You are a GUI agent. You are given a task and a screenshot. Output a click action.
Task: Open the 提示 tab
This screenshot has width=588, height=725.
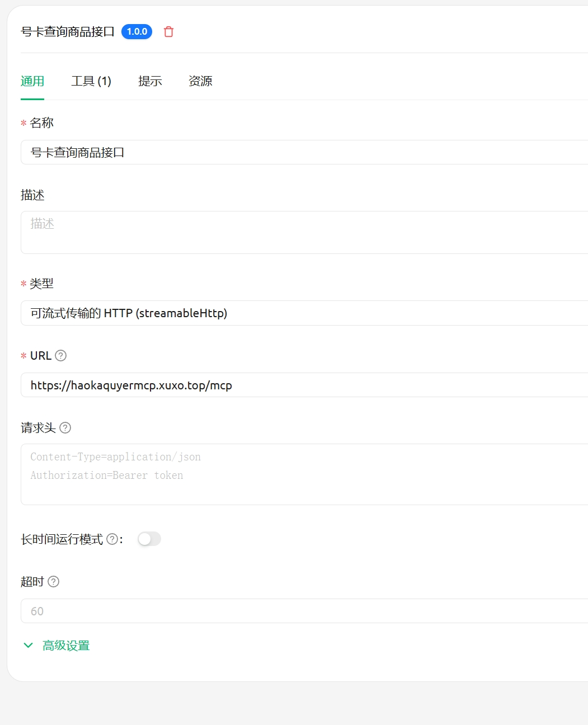tap(150, 81)
